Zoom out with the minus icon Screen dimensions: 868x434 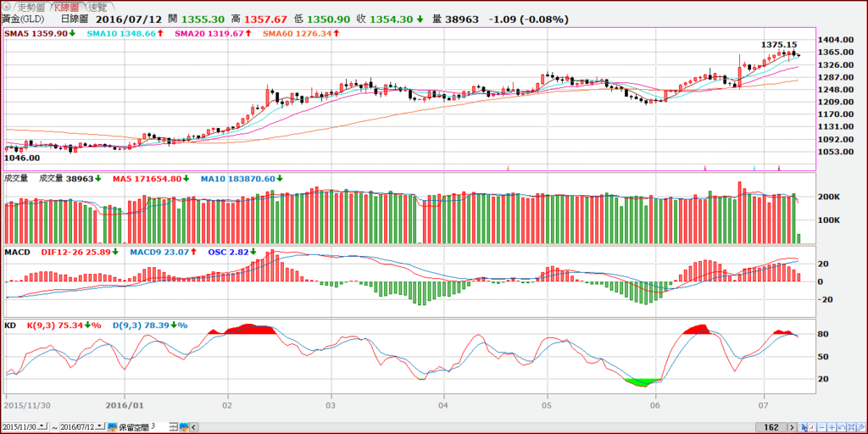[x=822, y=427]
